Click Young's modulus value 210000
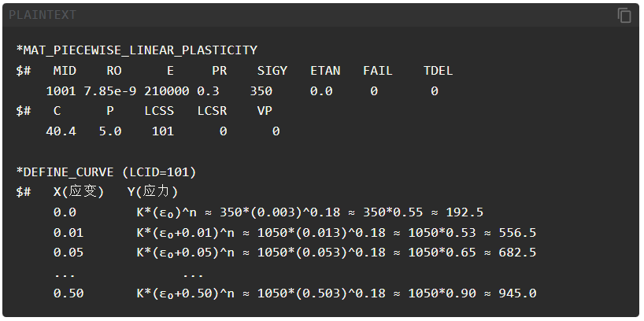644x321 pixels. (167, 91)
